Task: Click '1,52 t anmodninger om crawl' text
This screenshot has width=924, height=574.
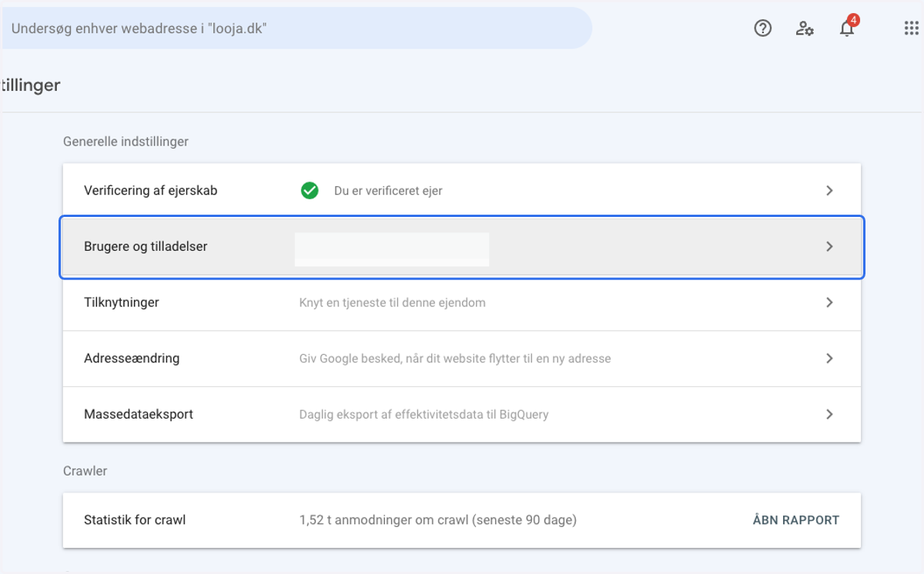Action: click(438, 520)
